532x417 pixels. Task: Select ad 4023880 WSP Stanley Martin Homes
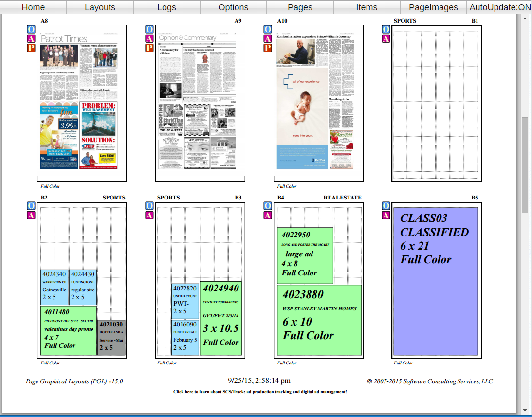(319, 320)
